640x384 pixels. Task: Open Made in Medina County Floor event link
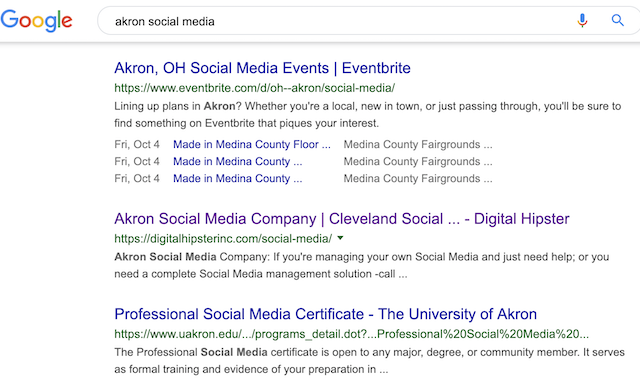pos(252,144)
